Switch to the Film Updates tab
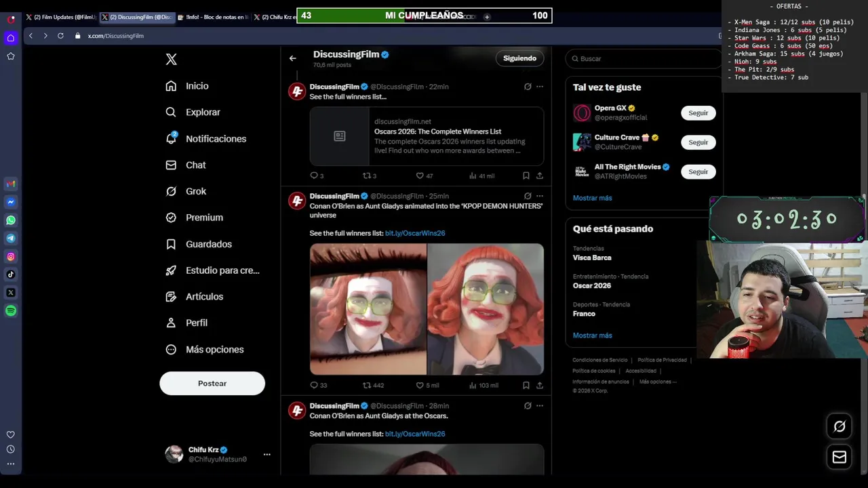Screen dimensions: 868x488 pos(61,17)
